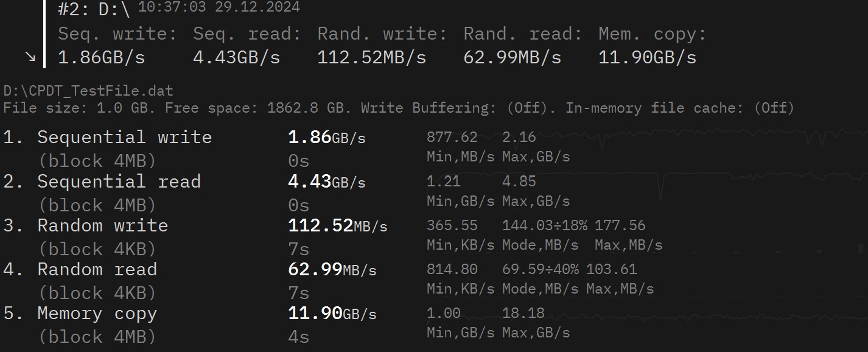Expand the Sequential write test row
The width and height of the screenshot is (868, 352).
click(x=124, y=137)
